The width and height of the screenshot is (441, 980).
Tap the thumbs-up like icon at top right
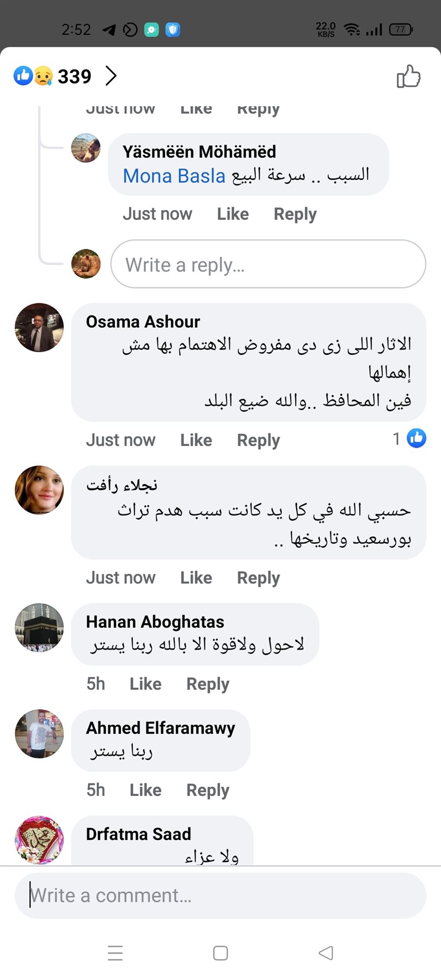click(x=408, y=76)
